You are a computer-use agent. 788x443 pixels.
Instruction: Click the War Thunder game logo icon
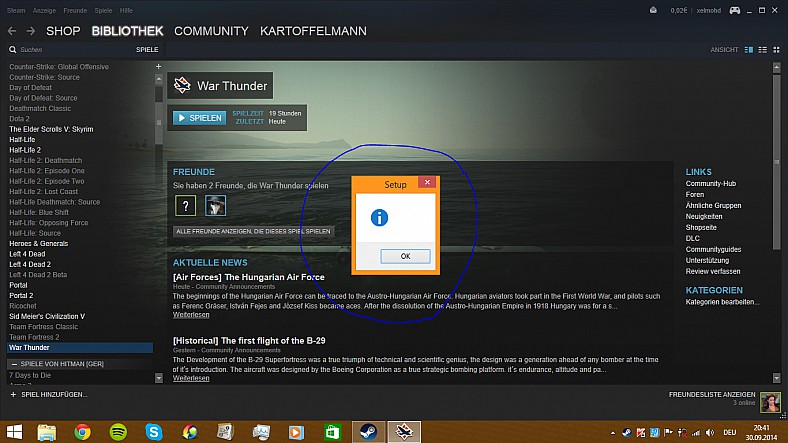point(182,85)
